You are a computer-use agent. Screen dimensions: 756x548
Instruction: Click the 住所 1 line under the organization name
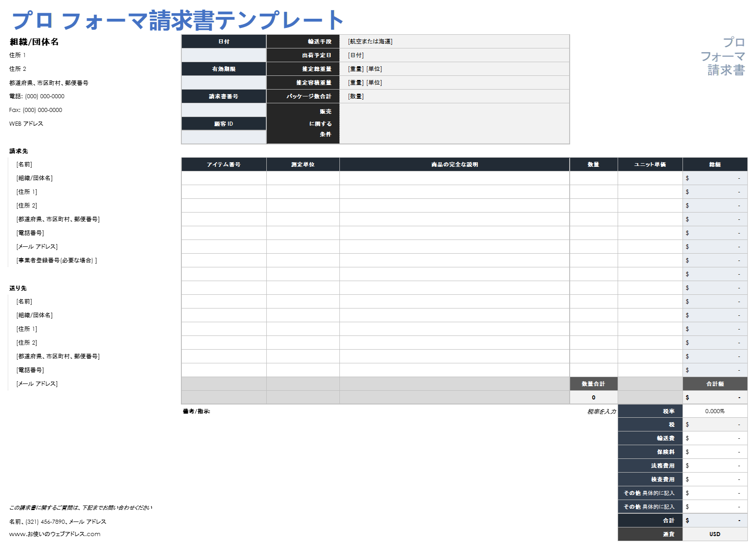pos(17,55)
